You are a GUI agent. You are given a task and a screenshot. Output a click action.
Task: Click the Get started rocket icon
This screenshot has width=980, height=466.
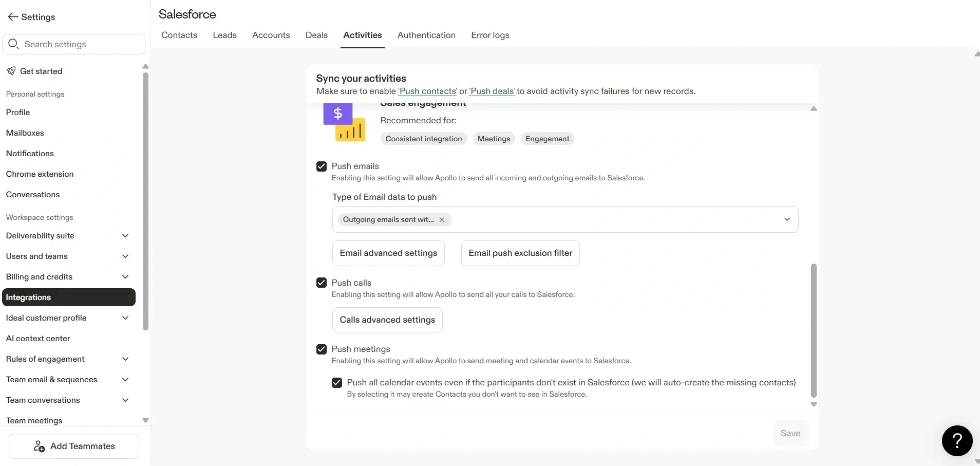(11, 71)
